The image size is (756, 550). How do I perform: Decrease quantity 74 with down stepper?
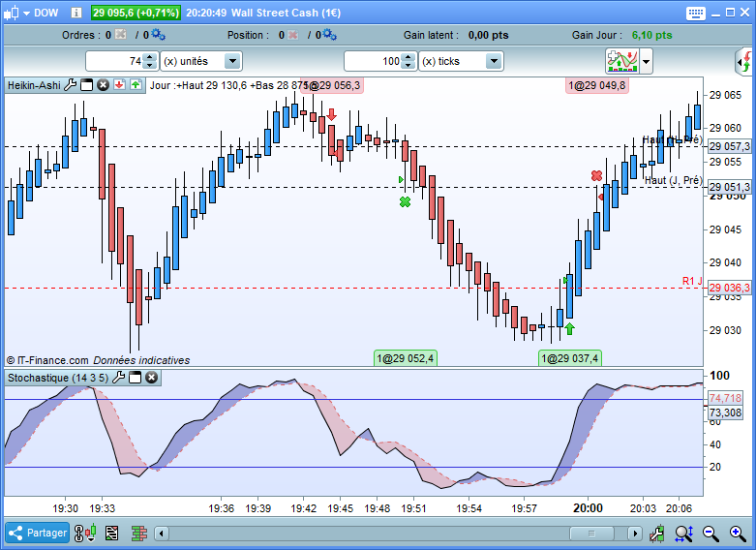[150, 66]
